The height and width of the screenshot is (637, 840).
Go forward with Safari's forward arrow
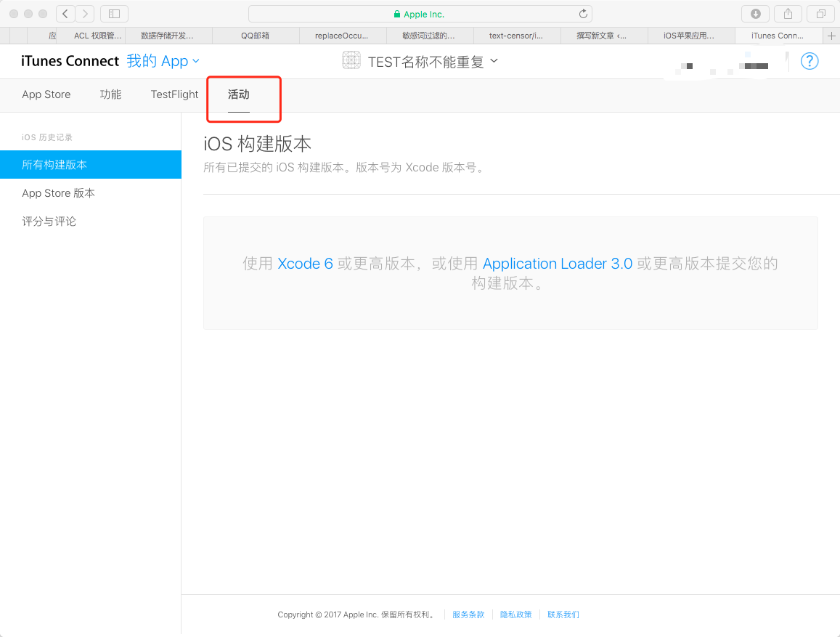coord(85,14)
